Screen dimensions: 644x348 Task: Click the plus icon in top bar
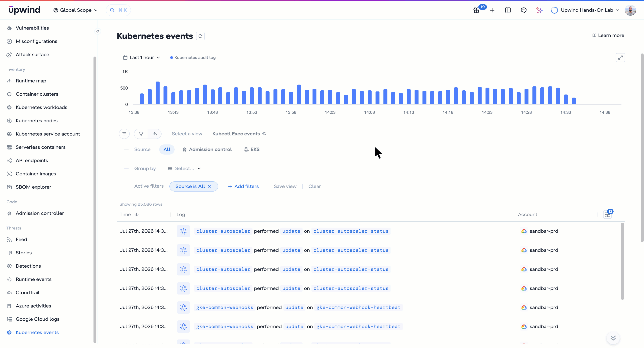coord(492,10)
